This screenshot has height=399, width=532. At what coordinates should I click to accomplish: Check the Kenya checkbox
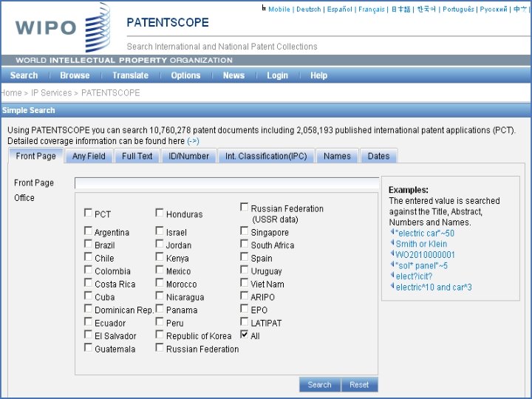coord(160,257)
